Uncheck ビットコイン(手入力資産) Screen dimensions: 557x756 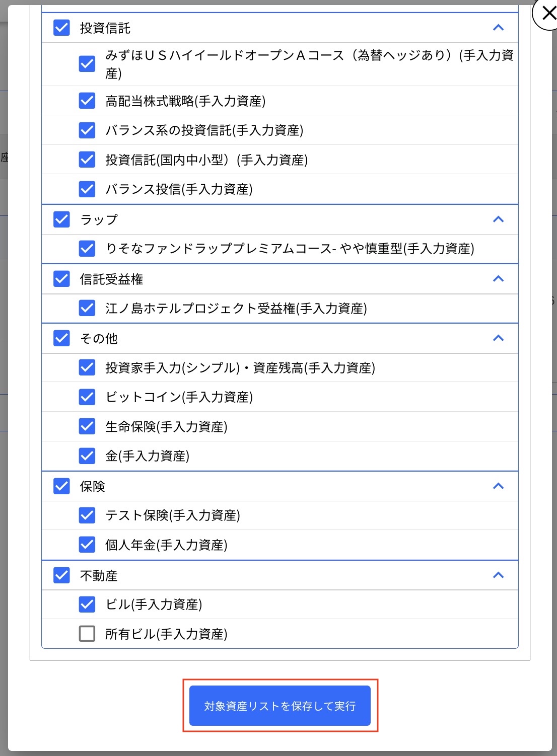coord(87,397)
